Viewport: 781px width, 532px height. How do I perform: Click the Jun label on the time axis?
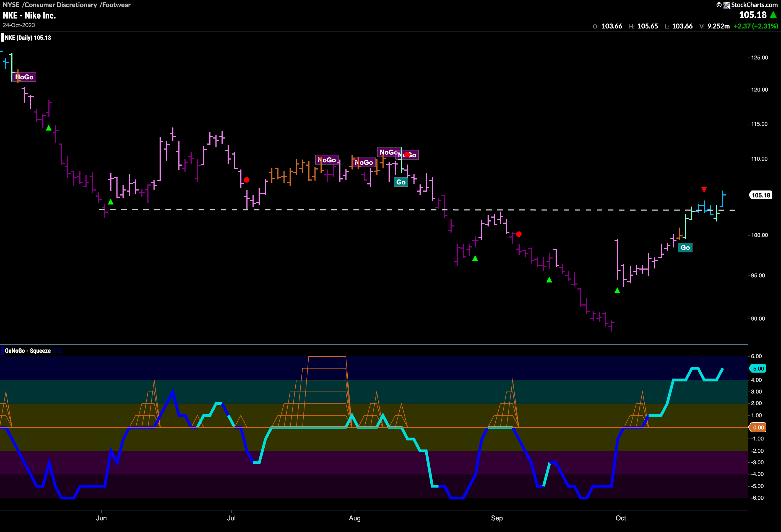(x=101, y=518)
